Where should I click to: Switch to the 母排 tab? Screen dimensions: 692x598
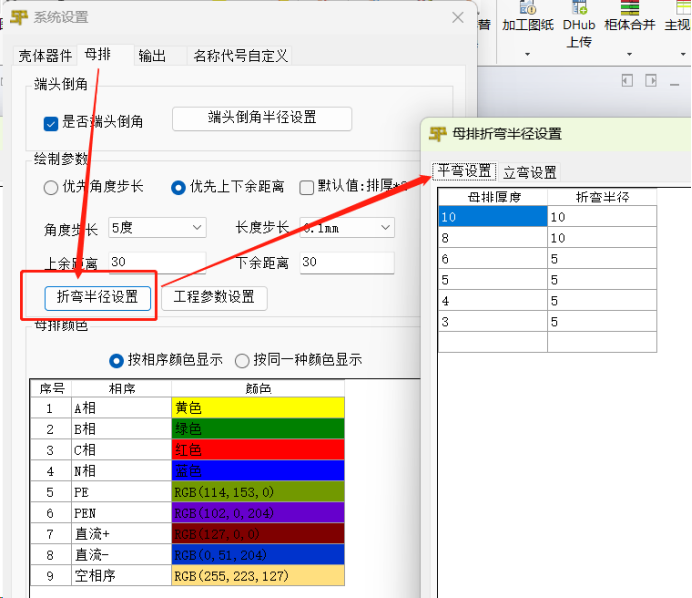tap(98, 55)
